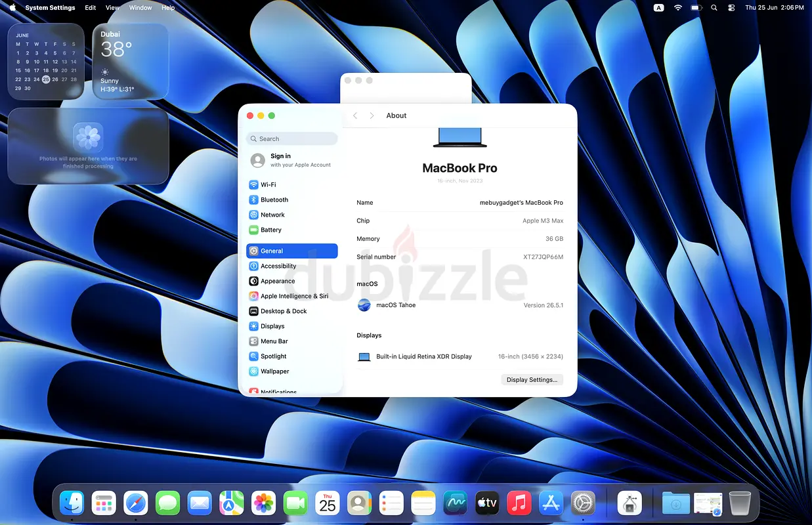812x525 pixels.
Task: Open Notes from the Dock
Action: [423, 503]
